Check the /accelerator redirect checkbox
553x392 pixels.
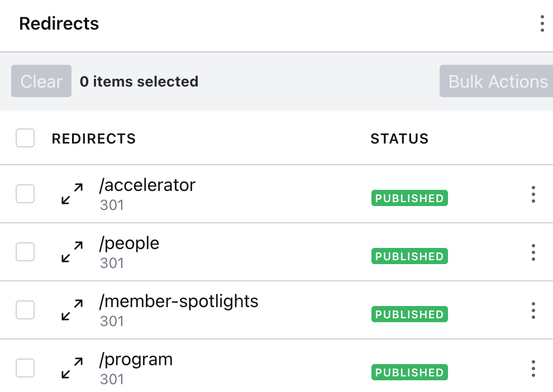pyautogui.click(x=25, y=194)
